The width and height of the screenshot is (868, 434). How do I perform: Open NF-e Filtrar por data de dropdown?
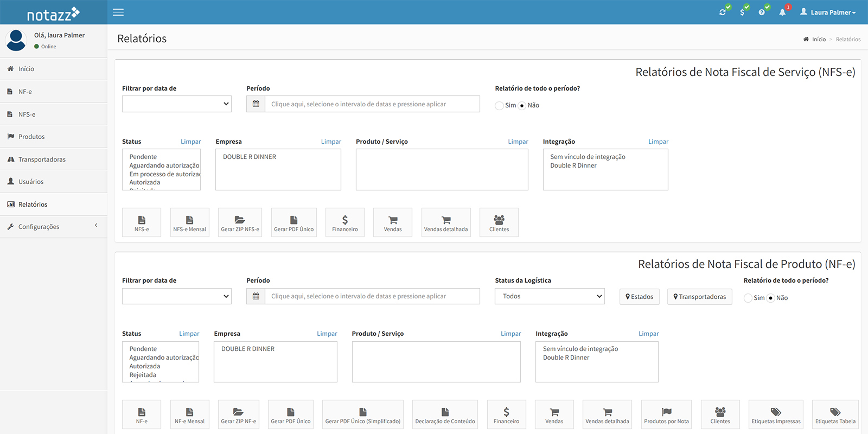coord(177,296)
